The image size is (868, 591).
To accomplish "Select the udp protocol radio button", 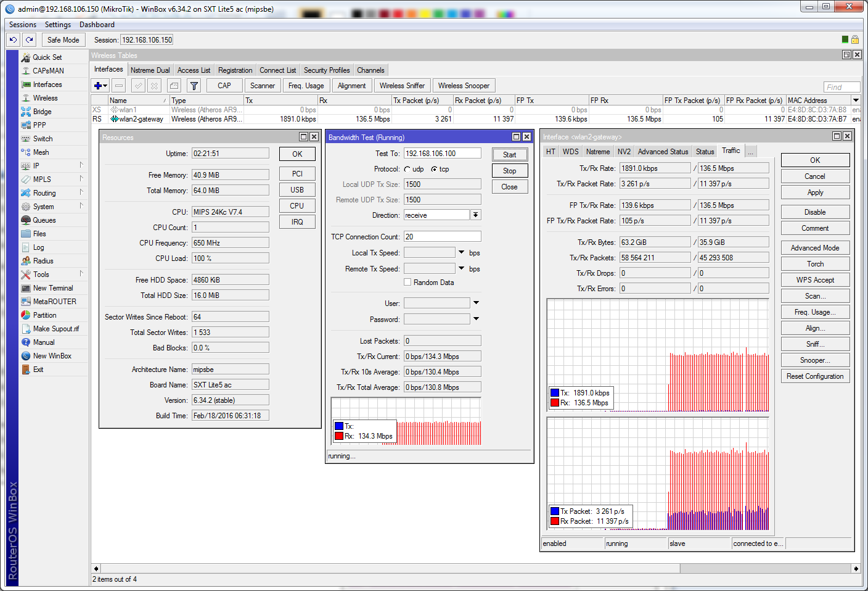I will 407,169.
